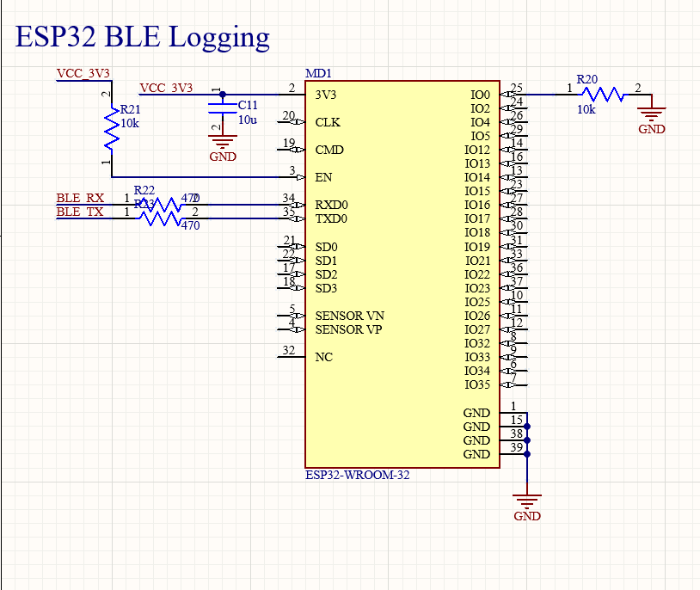Select the GND pin name at pin 15

476,427
